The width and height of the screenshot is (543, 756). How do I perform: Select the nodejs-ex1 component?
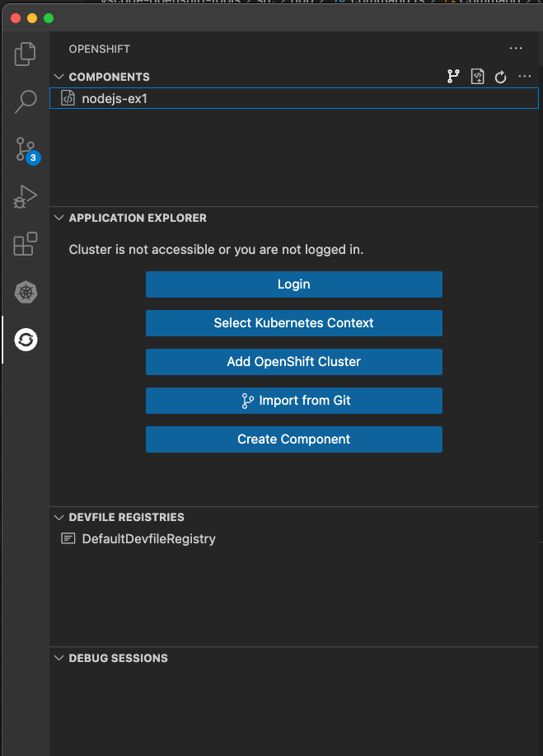click(x=294, y=98)
